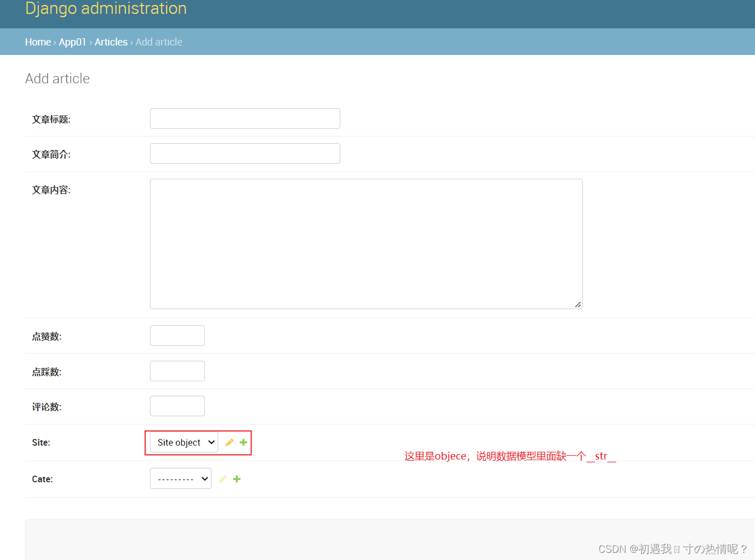Click the Add article page heading
The width and height of the screenshot is (755, 560).
57,78
